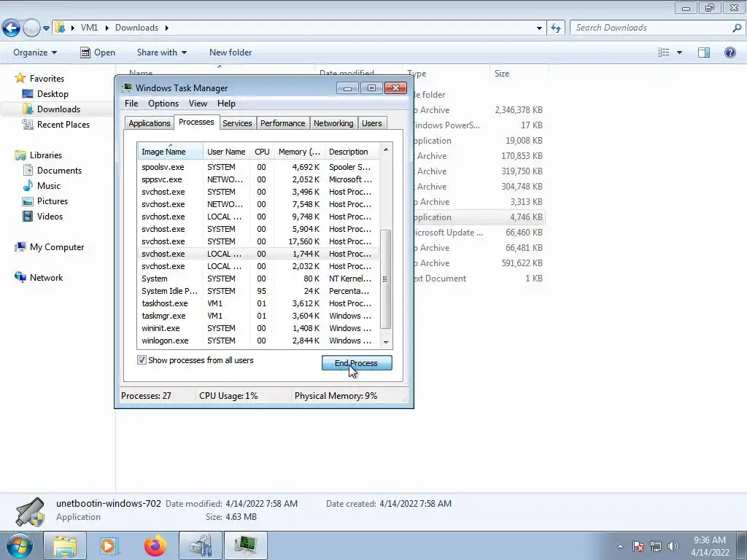Select the winlogon.exe process
747x560 pixels.
tap(258, 341)
